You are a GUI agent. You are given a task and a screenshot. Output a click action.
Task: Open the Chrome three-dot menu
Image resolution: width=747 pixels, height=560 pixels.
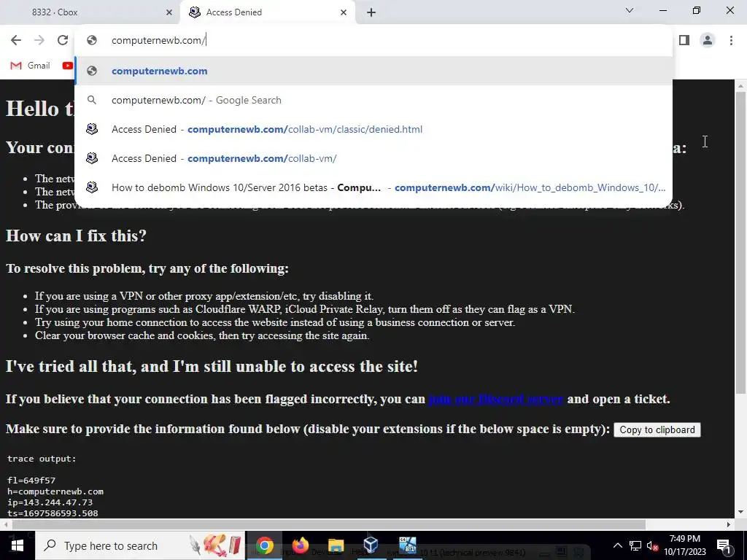click(x=731, y=41)
